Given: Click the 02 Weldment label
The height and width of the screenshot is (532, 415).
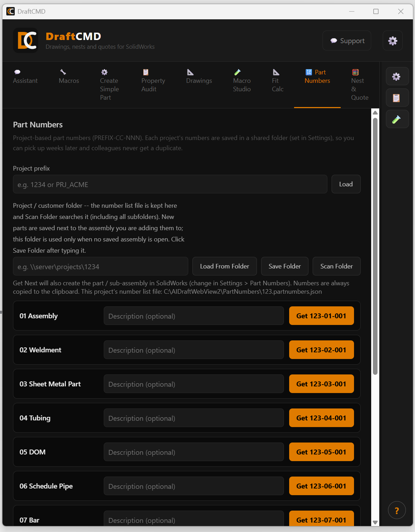Looking at the screenshot, I should click(x=40, y=350).
